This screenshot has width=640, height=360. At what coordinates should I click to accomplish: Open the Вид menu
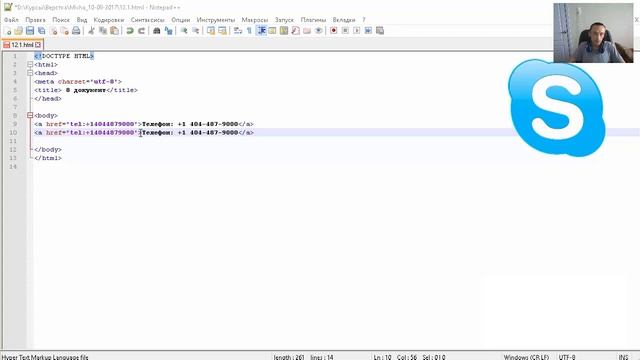tap(82, 20)
